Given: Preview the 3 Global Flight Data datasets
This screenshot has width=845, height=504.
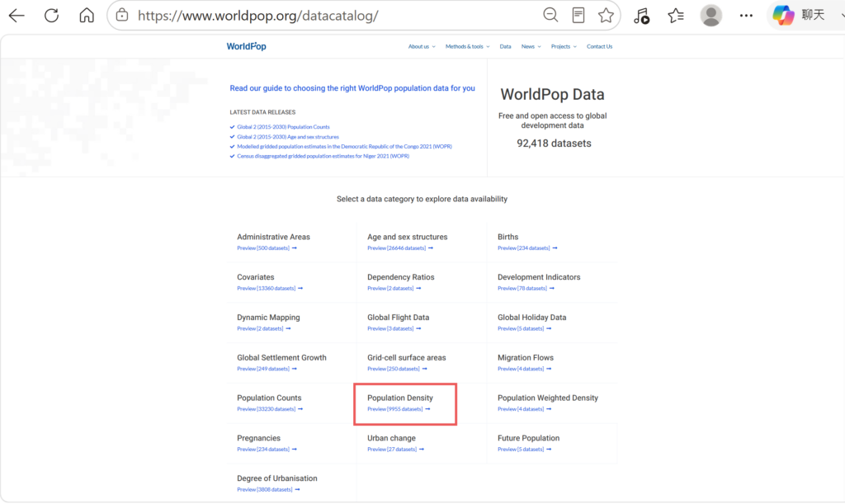Looking at the screenshot, I should pos(394,328).
